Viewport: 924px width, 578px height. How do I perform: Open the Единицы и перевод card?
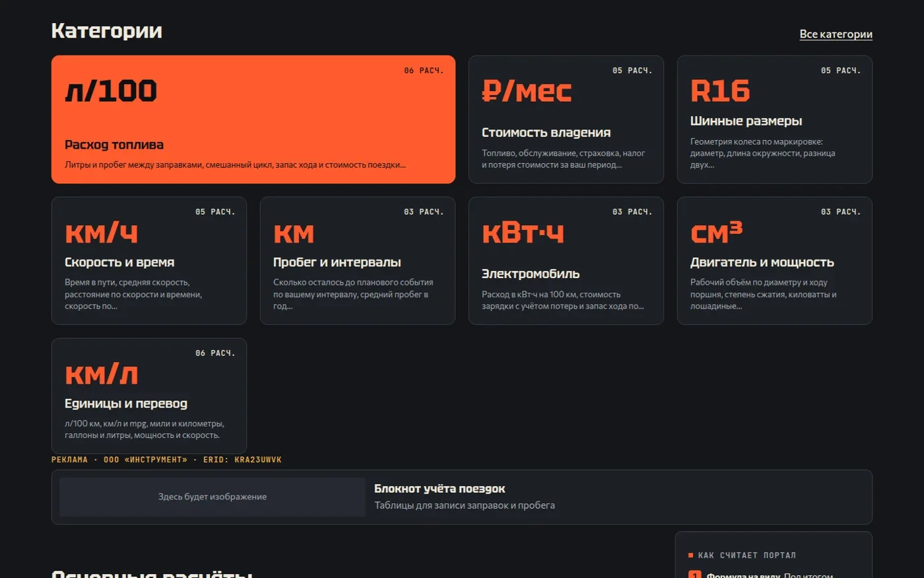coord(149,396)
